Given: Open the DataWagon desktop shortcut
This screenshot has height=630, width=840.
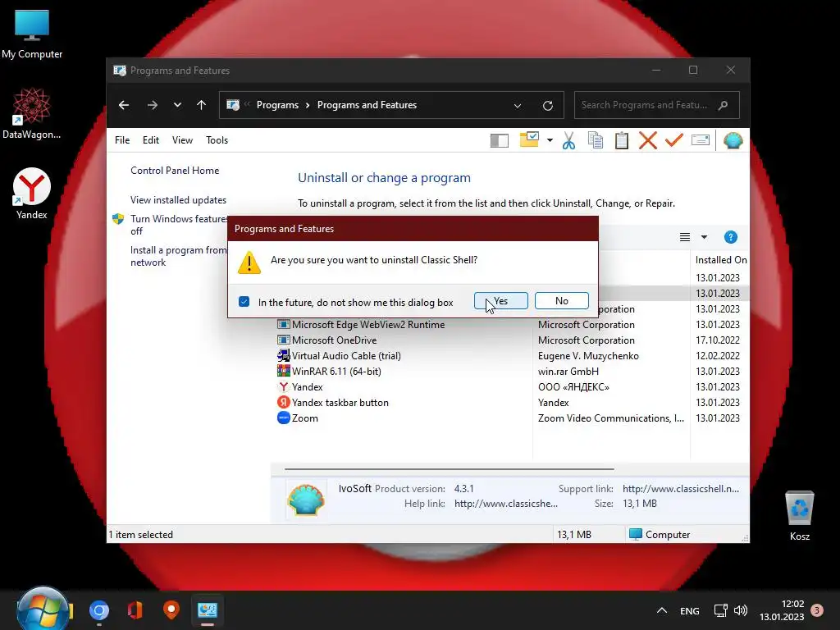Looking at the screenshot, I should point(32,113).
